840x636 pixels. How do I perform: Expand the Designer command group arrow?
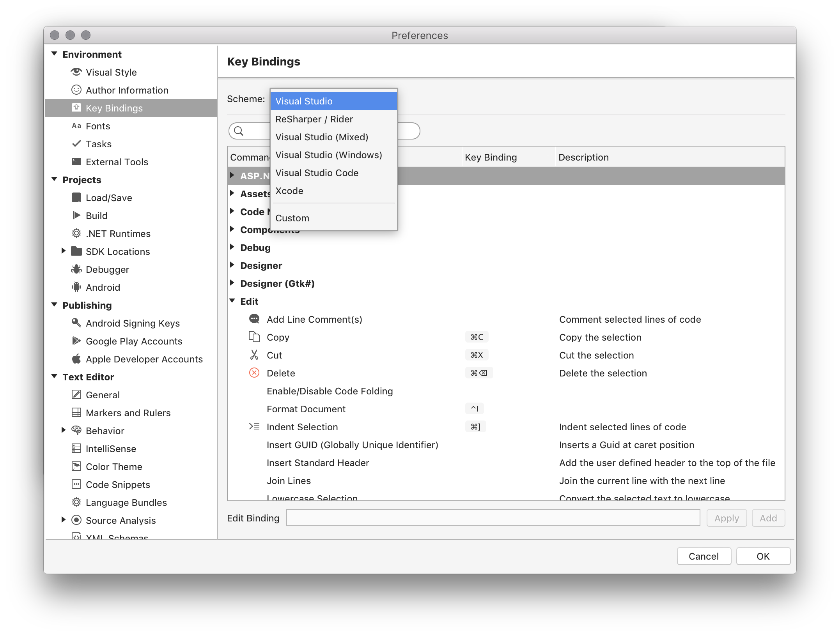(x=232, y=265)
